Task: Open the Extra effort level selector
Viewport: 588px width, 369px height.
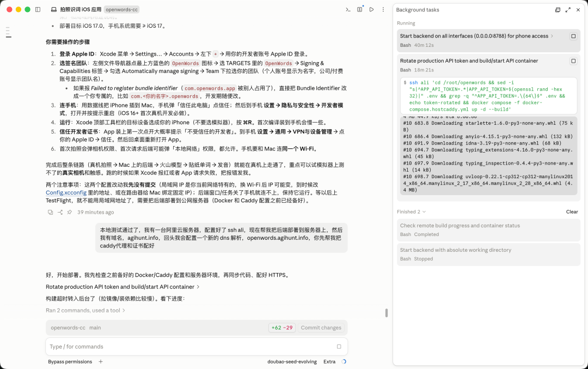Action: click(x=329, y=361)
